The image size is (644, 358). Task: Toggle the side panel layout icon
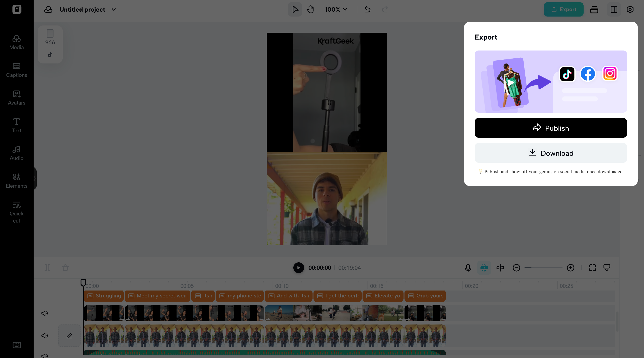[614, 9]
